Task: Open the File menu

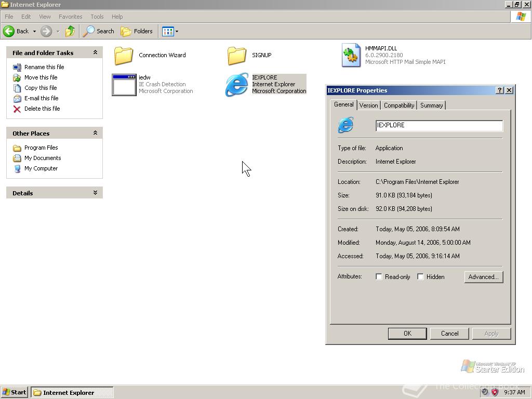Action: point(9,17)
